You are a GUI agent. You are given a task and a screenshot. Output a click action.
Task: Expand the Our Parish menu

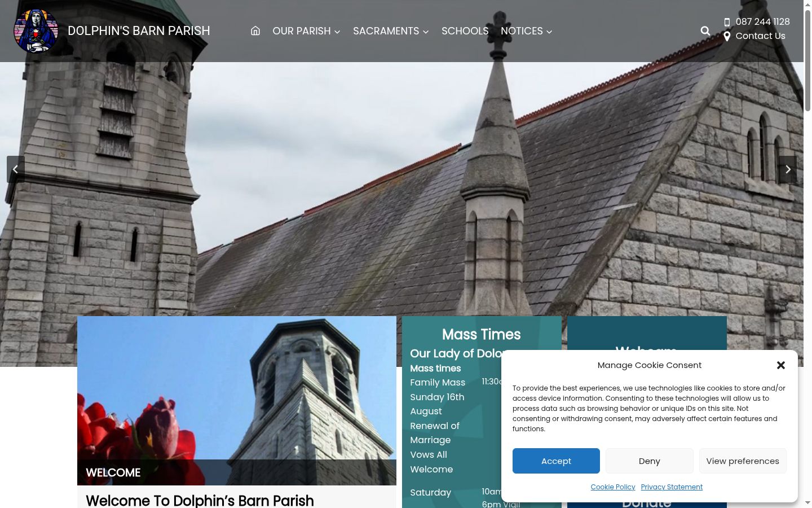click(x=306, y=31)
